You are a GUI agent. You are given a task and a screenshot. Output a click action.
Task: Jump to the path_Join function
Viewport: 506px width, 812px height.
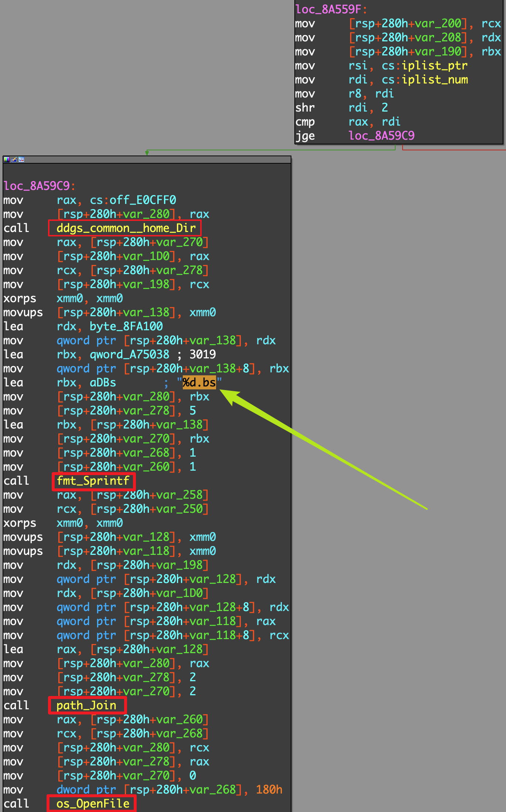86,705
